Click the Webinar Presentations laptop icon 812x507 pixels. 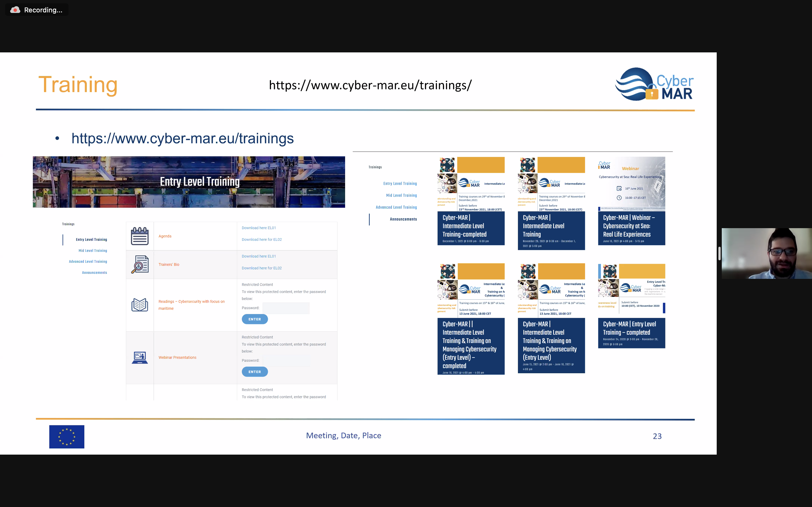(140, 357)
